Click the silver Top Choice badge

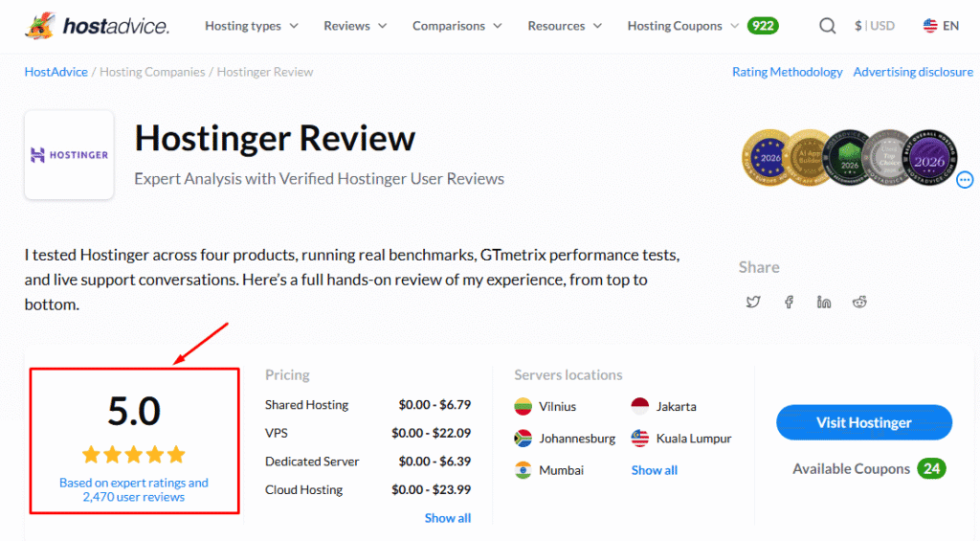(x=885, y=158)
